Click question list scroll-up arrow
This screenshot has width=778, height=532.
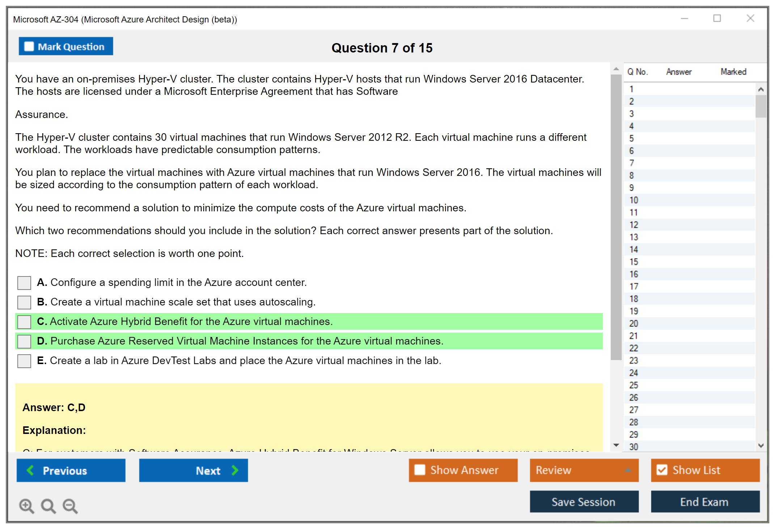(x=761, y=89)
